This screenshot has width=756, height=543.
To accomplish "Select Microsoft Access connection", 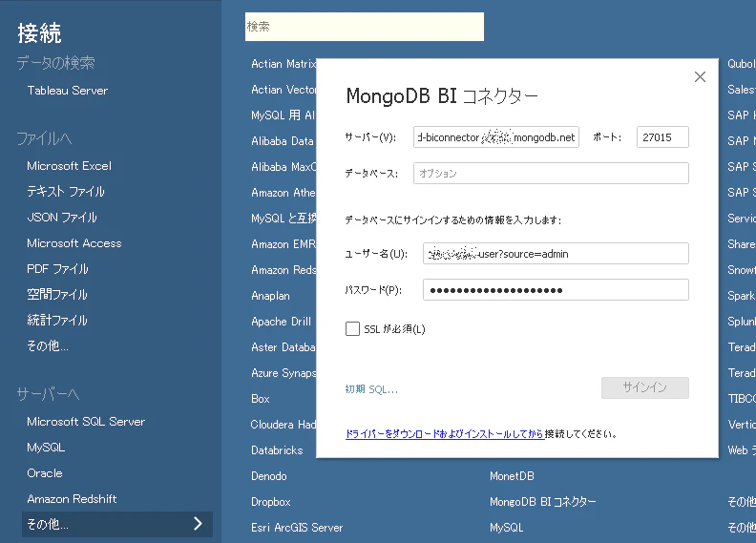I will point(74,243).
